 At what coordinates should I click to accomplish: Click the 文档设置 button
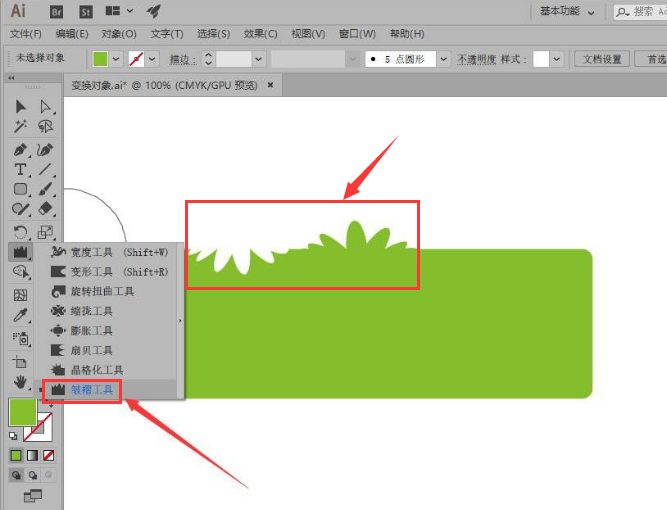pyautogui.click(x=602, y=59)
